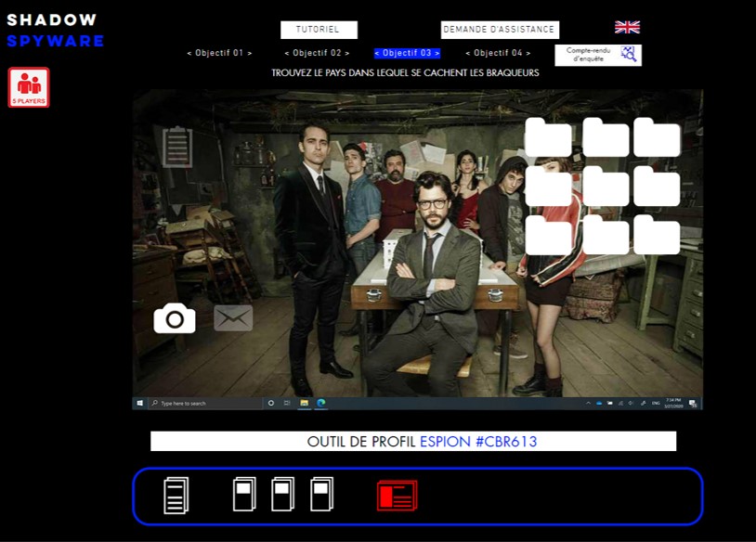Open the envelope mail icon
The image size is (756, 542).
point(233,318)
